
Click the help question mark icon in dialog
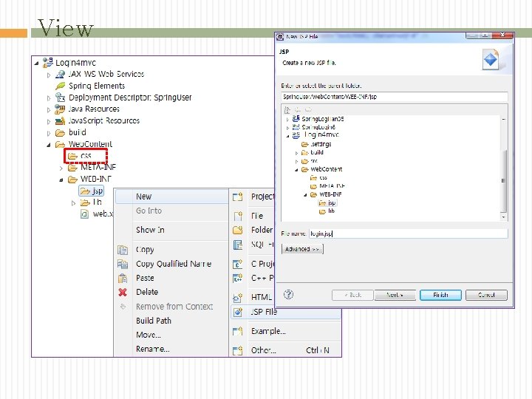point(288,295)
